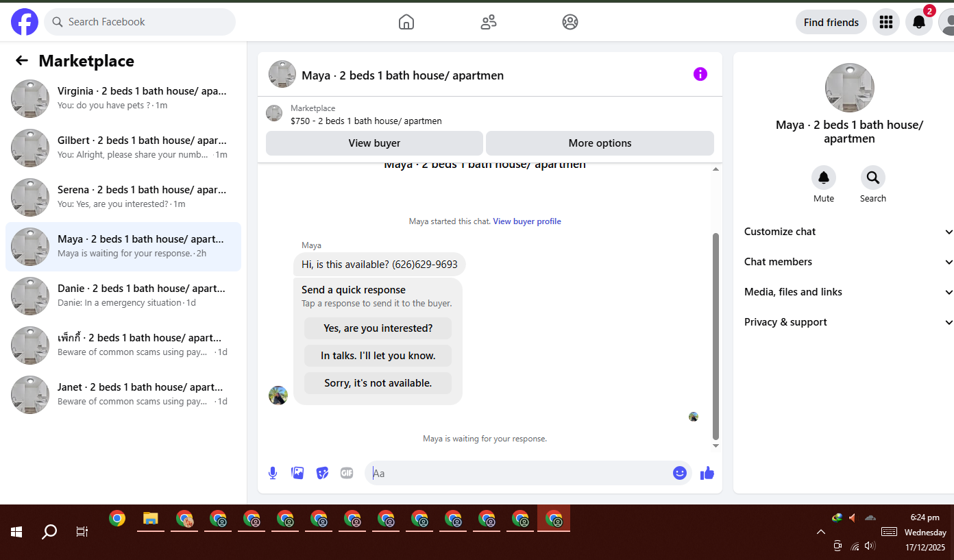Open the Groups icon in top navigation
This screenshot has width=954, height=560.
(x=570, y=22)
